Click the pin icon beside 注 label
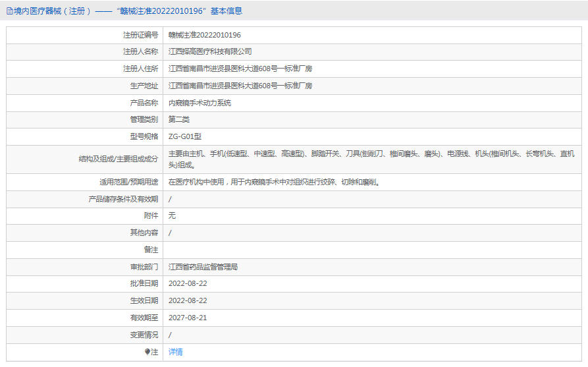 click(147, 352)
